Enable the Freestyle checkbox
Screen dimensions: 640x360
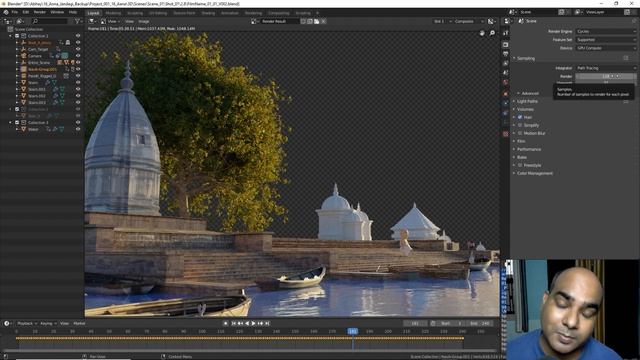tap(520, 165)
